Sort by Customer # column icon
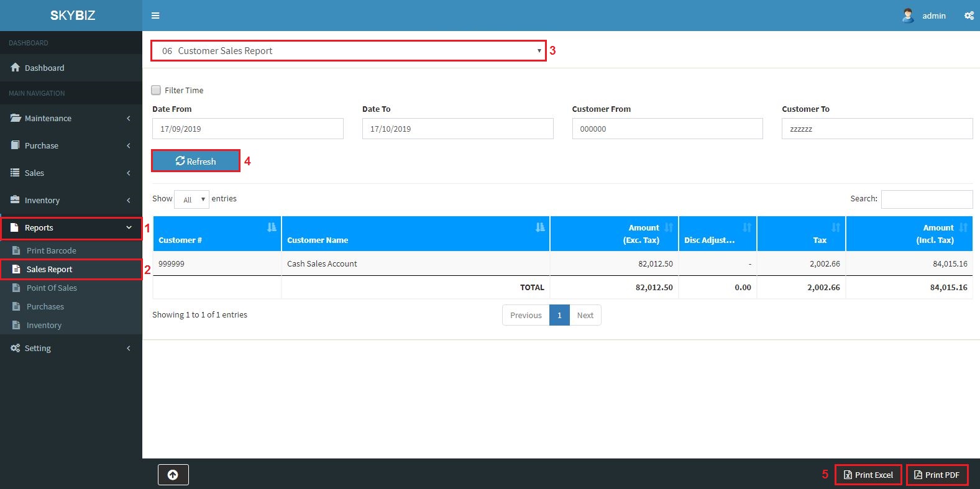 click(x=272, y=227)
